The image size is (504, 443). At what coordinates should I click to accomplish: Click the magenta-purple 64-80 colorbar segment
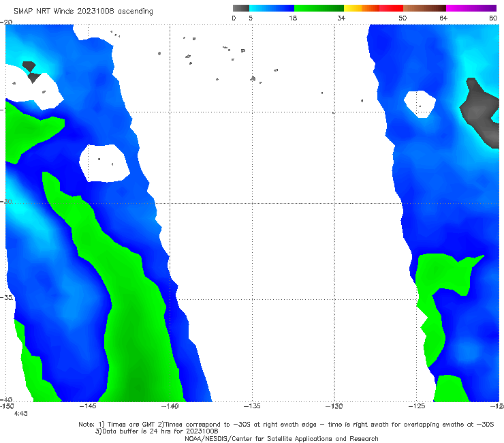click(x=471, y=8)
